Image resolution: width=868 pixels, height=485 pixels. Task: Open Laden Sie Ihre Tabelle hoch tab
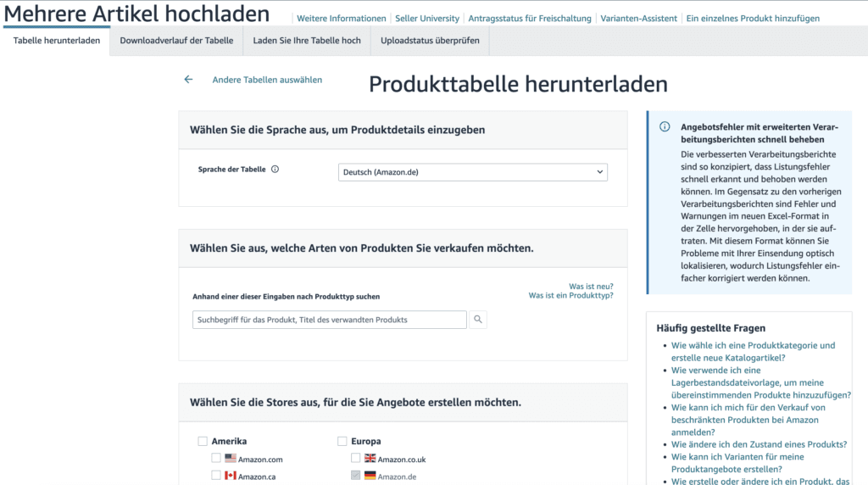[306, 41]
